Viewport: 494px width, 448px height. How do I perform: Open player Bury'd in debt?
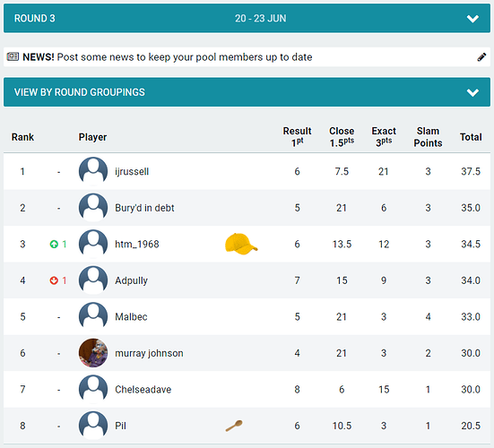coord(144,208)
